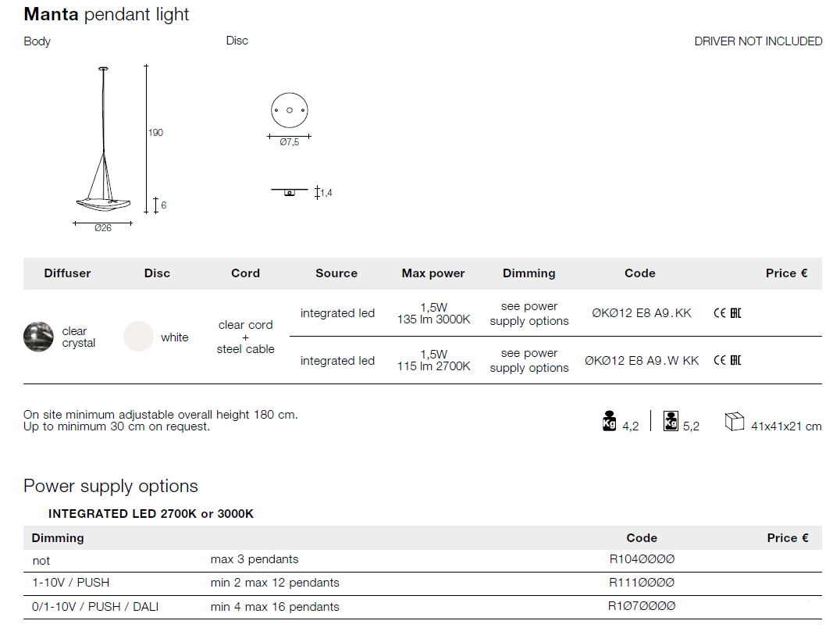Click the disc top-view circle drawing

coord(290,110)
